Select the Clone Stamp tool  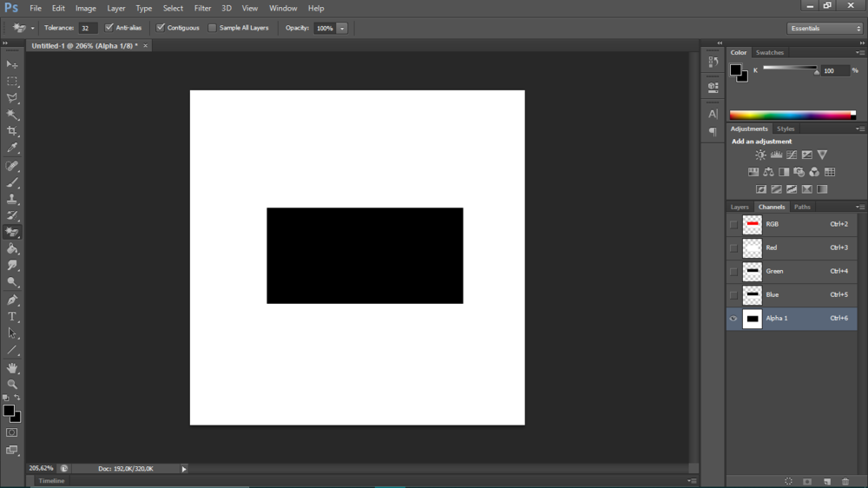tap(11, 199)
